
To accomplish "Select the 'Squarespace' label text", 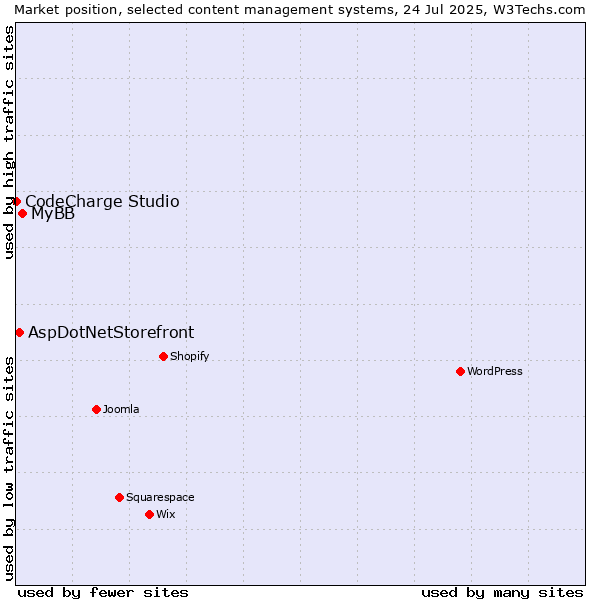I will [160, 497].
